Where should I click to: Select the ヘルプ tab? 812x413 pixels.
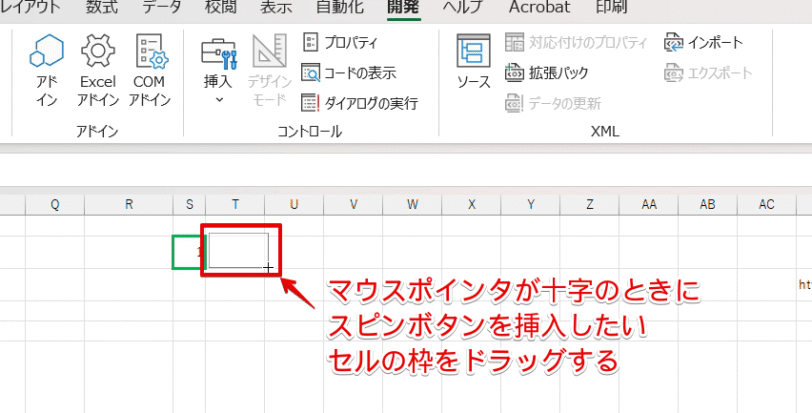[463, 8]
